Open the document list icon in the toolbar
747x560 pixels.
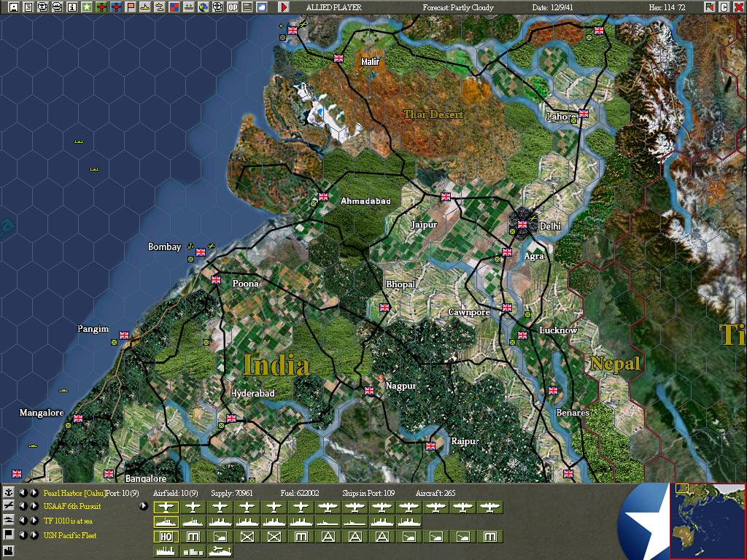pos(28,7)
